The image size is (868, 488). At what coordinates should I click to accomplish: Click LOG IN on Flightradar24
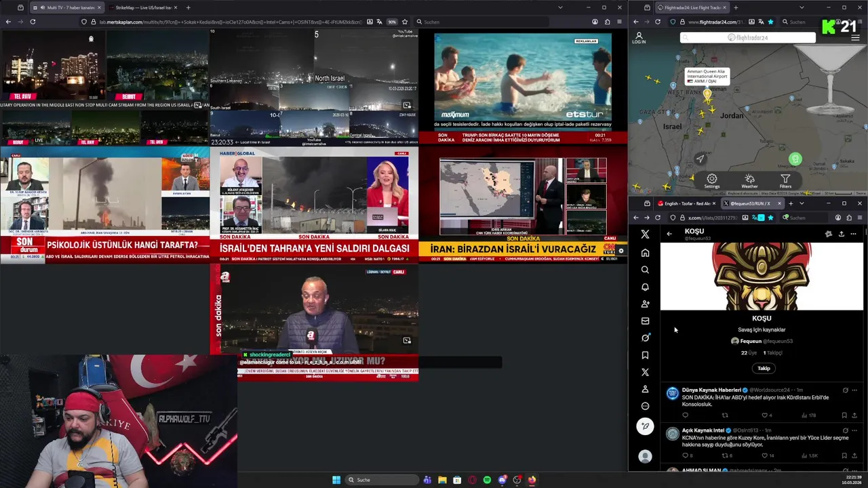point(639,38)
